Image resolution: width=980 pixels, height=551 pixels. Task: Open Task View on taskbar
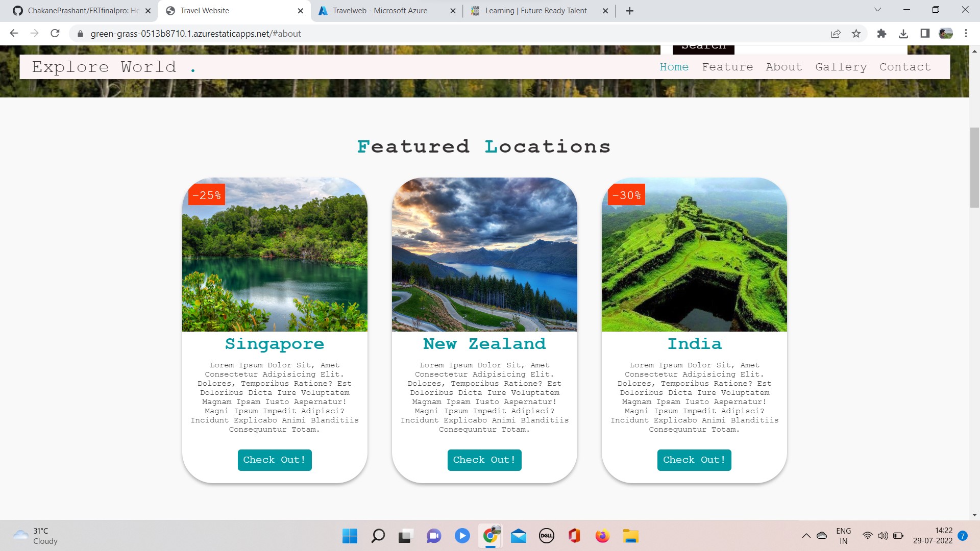tap(405, 536)
